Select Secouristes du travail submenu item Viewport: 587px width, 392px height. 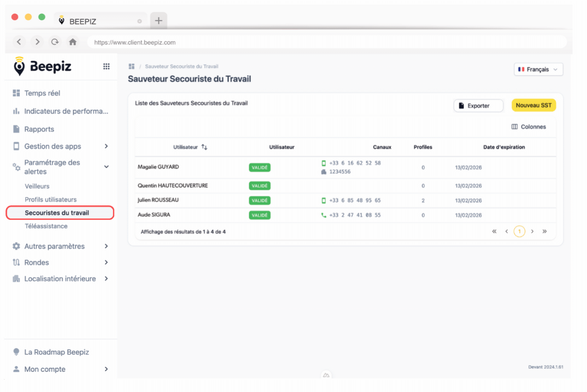click(x=60, y=213)
